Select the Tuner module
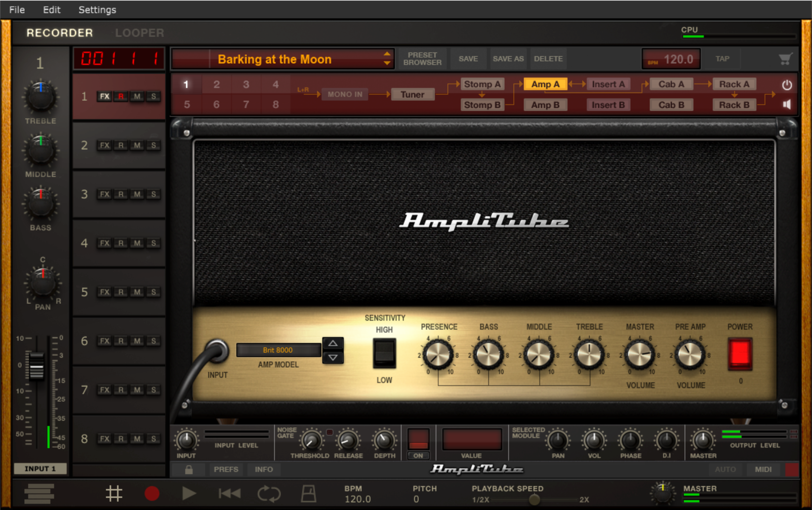 click(412, 94)
